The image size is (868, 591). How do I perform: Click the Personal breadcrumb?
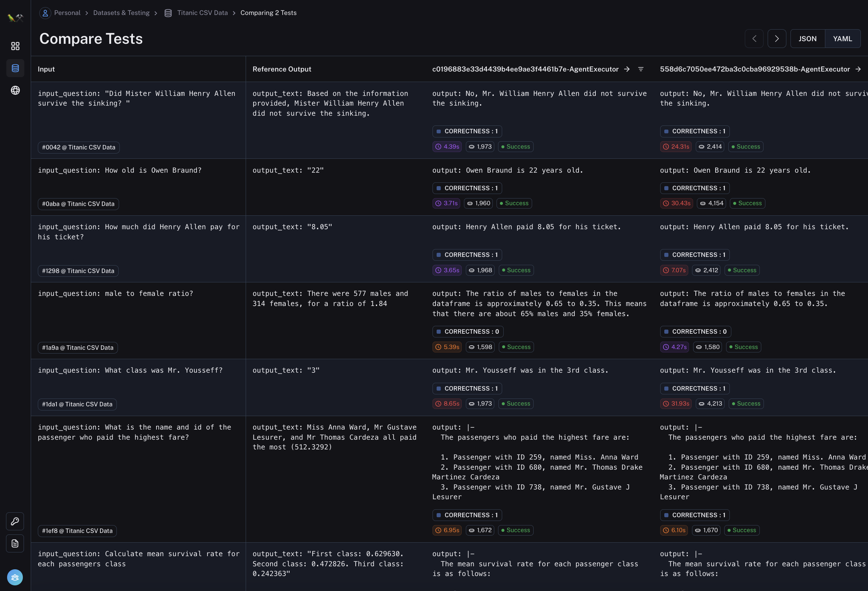pyautogui.click(x=67, y=13)
